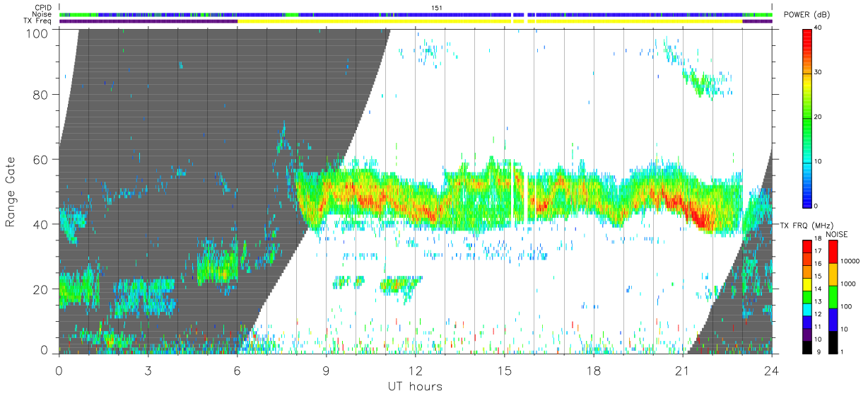Click the TX Freq row label
The image size is (868, 401).
tap(38, 21)
